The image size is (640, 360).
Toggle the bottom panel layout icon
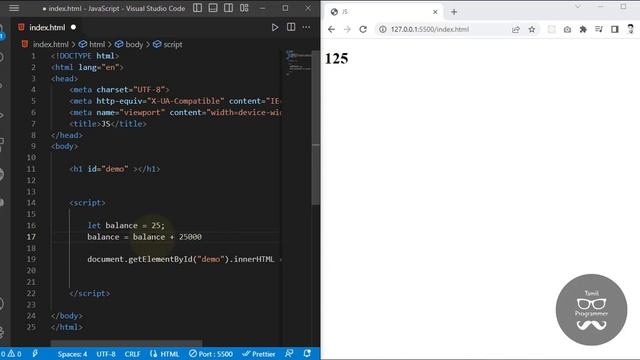click(x=213, y=8)
